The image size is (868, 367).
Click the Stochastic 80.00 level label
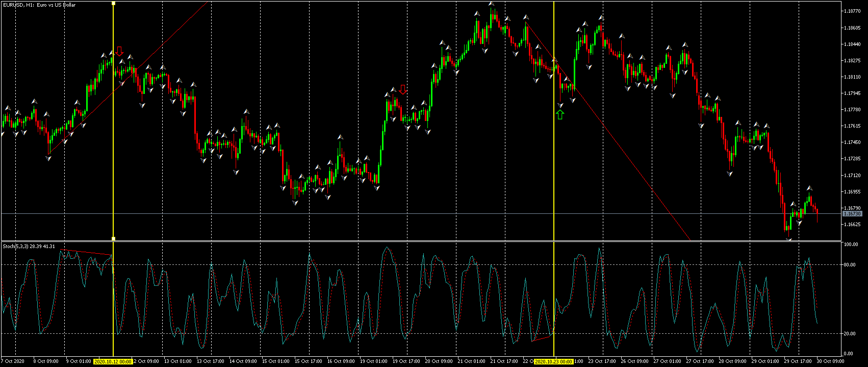[x=850, y=264]
